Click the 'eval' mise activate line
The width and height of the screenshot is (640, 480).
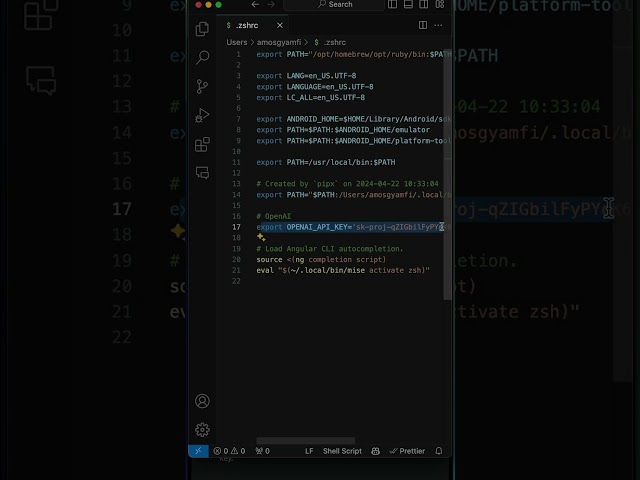click(343, 270)
